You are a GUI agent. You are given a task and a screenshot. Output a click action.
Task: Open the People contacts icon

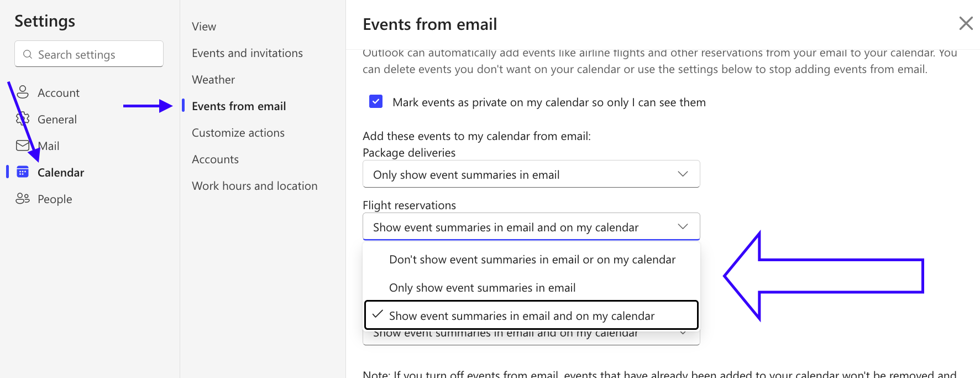point(23,199)
